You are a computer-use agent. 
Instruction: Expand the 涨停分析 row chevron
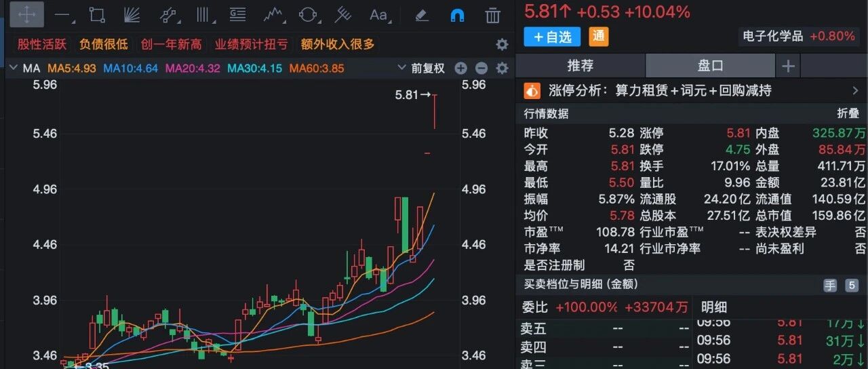click(854, 90)
